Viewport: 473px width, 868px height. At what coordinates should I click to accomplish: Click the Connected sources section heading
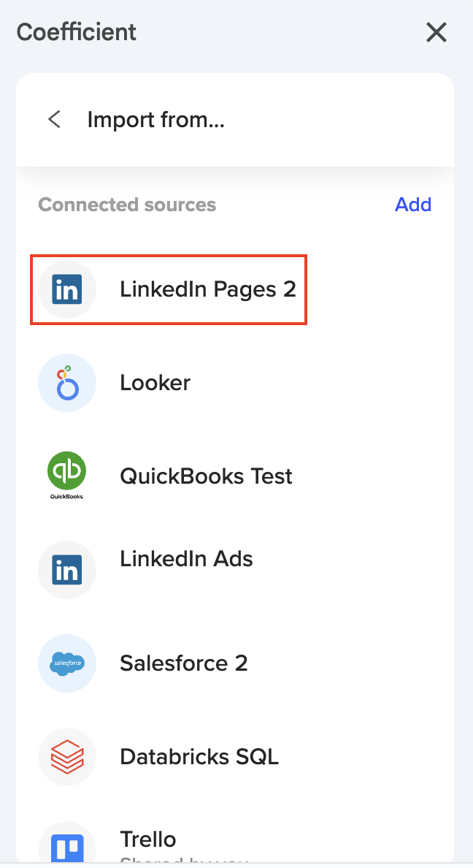127,205
